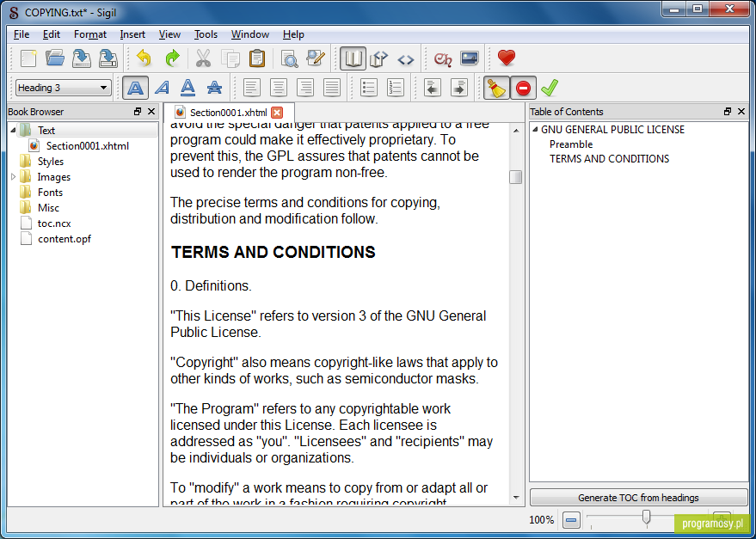Click the editor vertical scrollbar thumb
Screen dimensions: 756x539
pos(515,177)
